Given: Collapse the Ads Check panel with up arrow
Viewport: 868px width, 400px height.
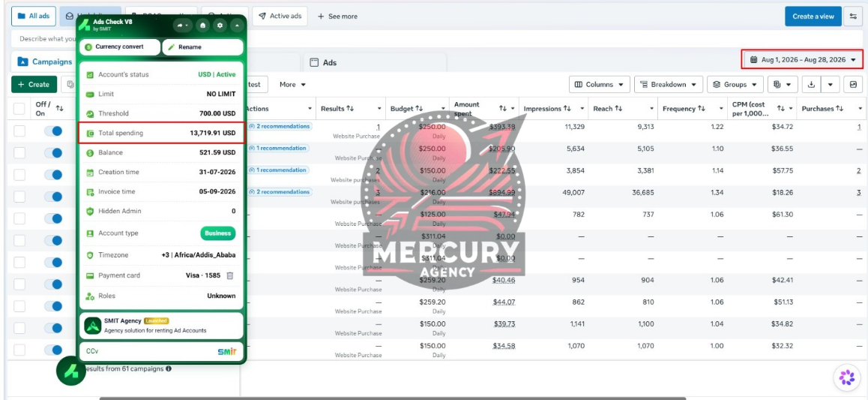Looking at the screenshot, I should pos(237,25).
